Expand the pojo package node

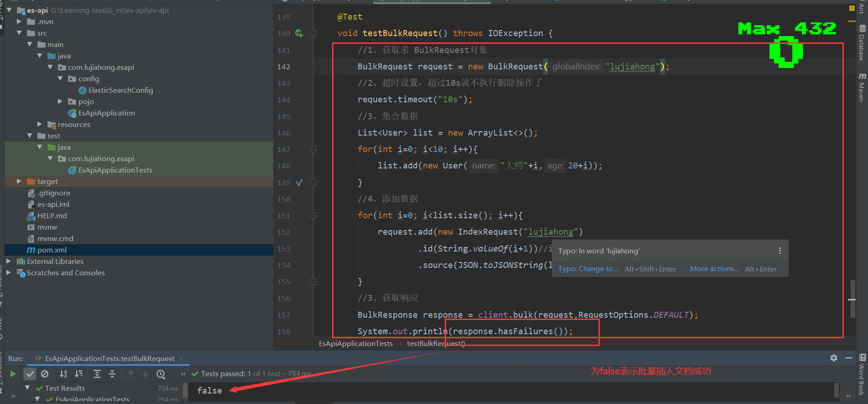pos(60,101)
